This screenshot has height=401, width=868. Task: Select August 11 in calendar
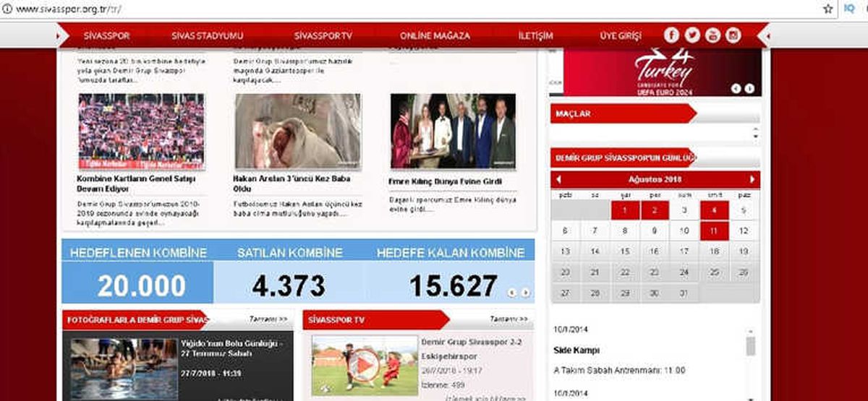pyautogui.click(x=714, y=231)
